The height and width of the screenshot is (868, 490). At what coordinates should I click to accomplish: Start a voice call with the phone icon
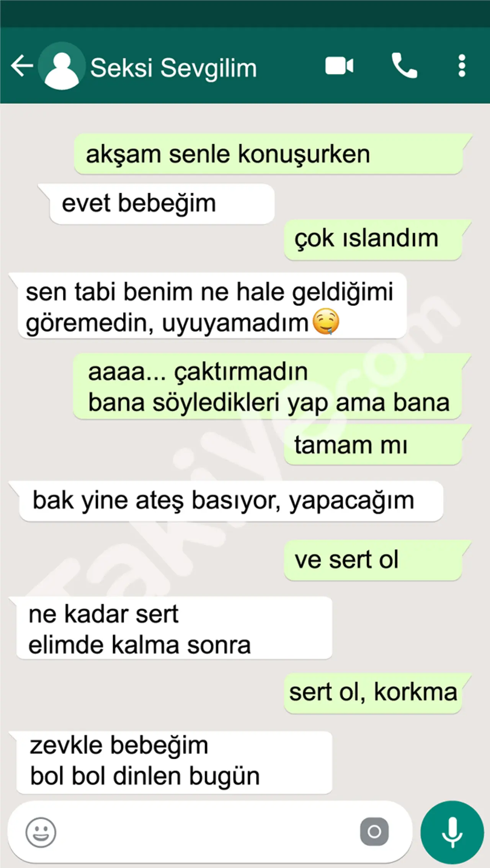tap(404, 66)
